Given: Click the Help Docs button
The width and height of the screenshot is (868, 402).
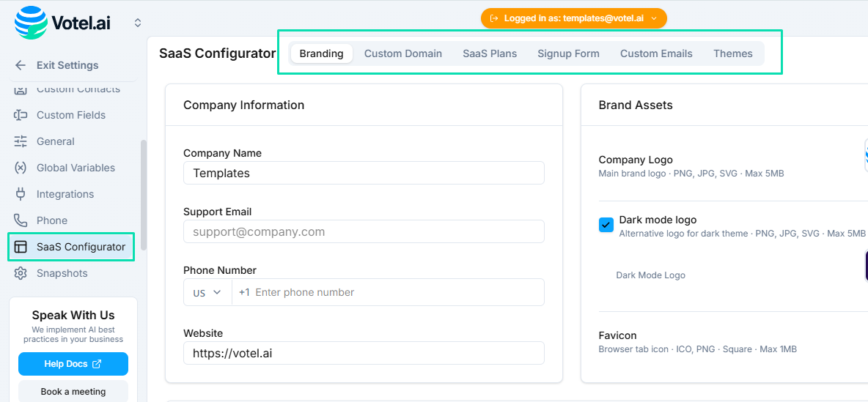Looking at the screenshot, I should coord(73,364).
